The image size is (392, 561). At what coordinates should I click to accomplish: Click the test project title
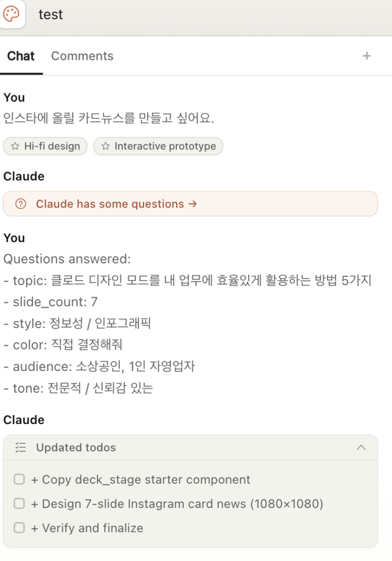pyautogui.click(x=50, y=15)
